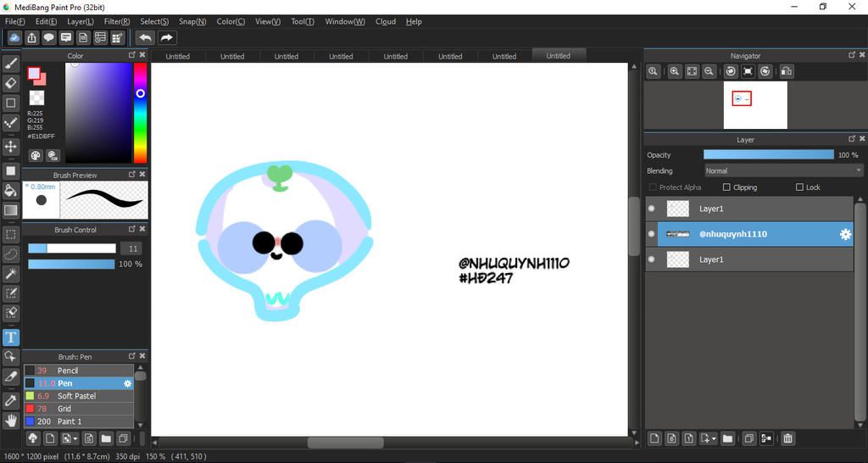Select the Shape rectangle tool
The height and width of the screenshot is (463, 868).
click(x=10, y=103)
